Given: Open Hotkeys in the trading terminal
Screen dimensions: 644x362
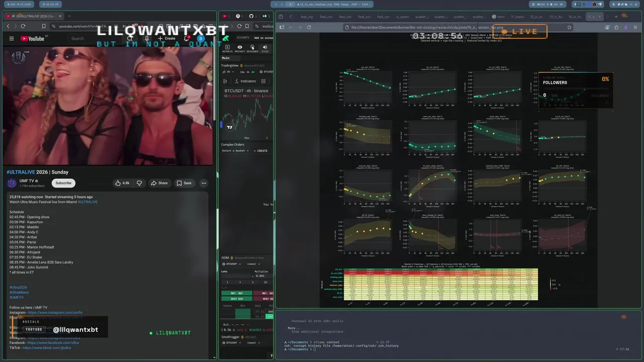Looking at the screenshot, I should pyautogui.click(x=227, y=48).
